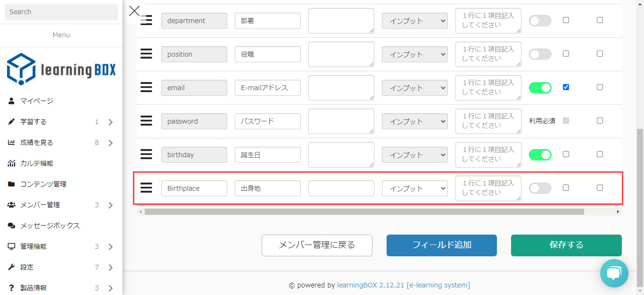644x295 pixels.
Task: Click the フィールド追加 button
Action: click(441, 245)
